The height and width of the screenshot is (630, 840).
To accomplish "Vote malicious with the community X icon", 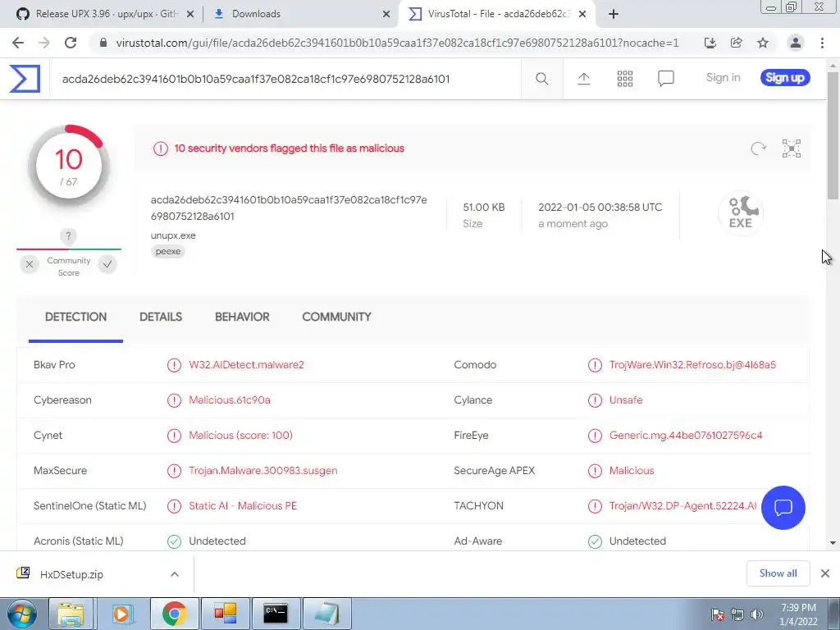I will pos(30,264).
